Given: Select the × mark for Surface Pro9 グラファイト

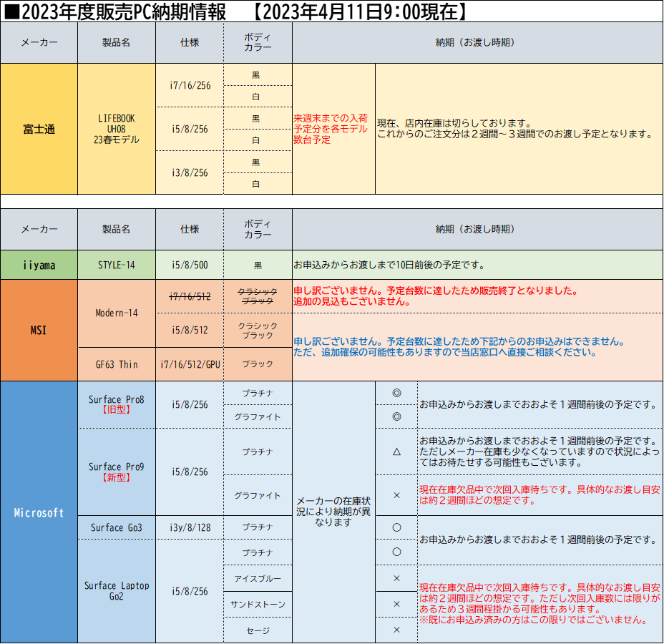Looking at the screenshot, I should click(397, 495).
